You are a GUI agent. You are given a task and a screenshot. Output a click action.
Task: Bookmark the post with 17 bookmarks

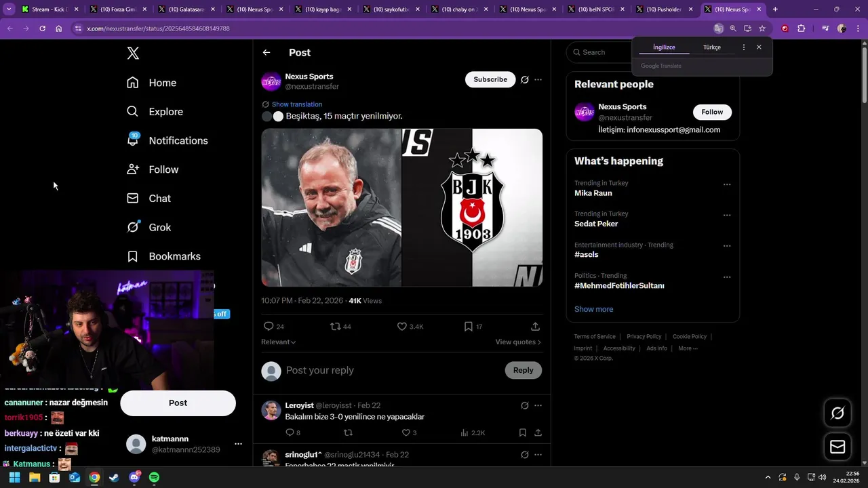[x=468, y=327]
